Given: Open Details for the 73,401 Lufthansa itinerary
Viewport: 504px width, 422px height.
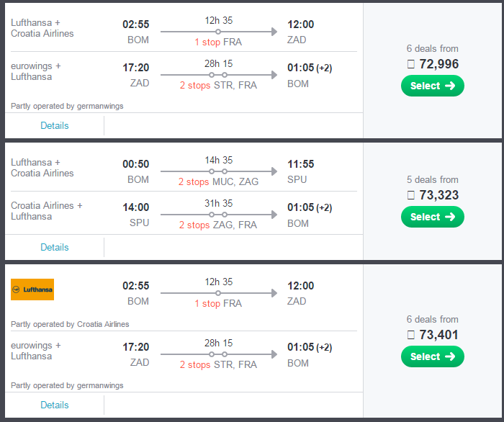Looking at the screenshot, I should tap(55, 405).
